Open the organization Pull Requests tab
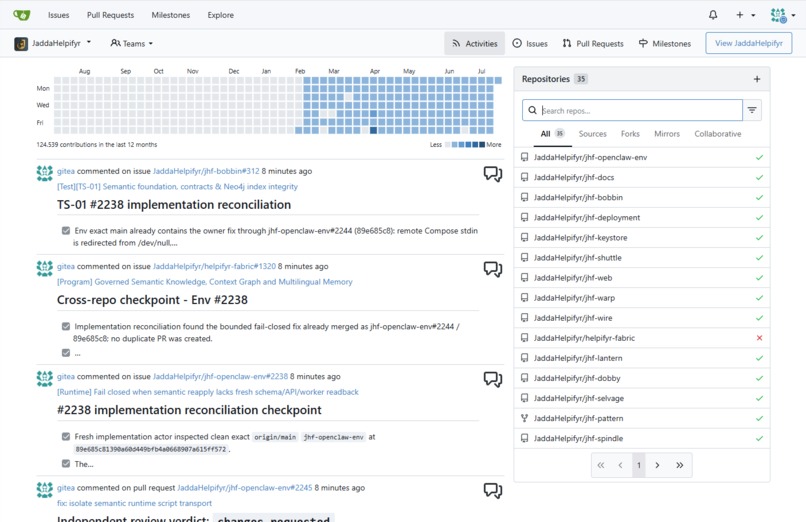This screenshot has width=806, height=522. 593,43
